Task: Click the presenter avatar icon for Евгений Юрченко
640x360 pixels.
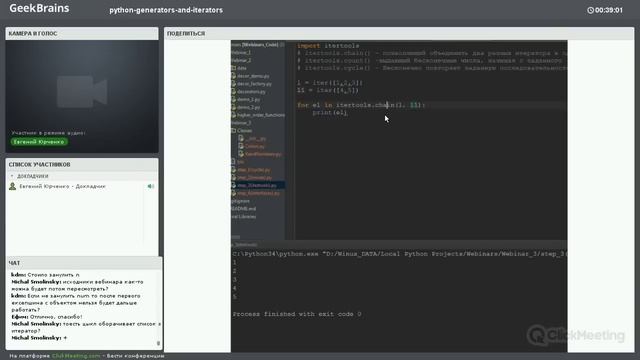Action: 13,186
